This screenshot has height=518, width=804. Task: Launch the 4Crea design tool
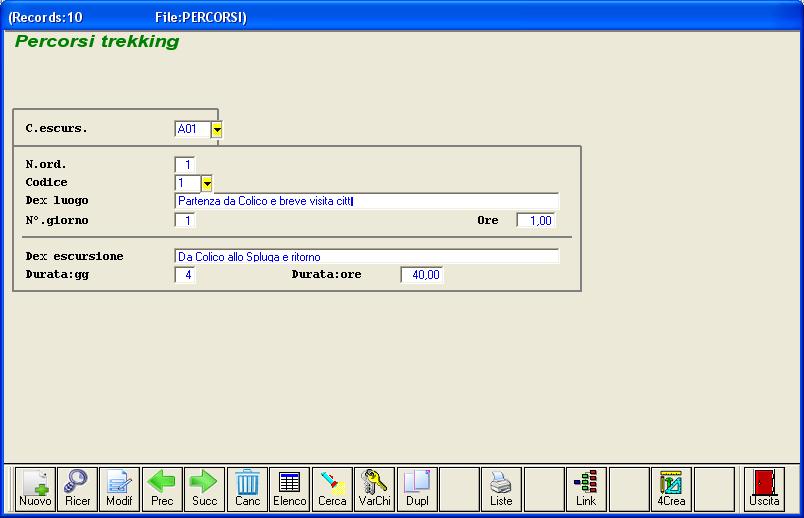(671, 489)
